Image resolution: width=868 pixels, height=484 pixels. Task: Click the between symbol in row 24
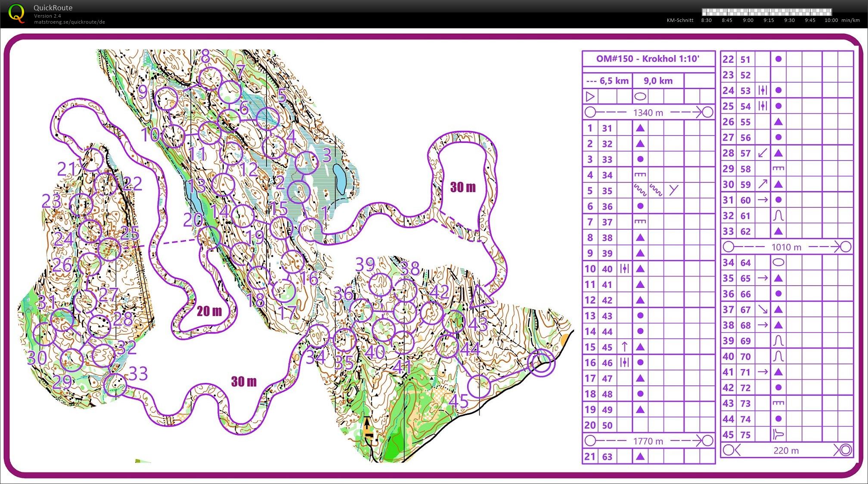(763, 90)
